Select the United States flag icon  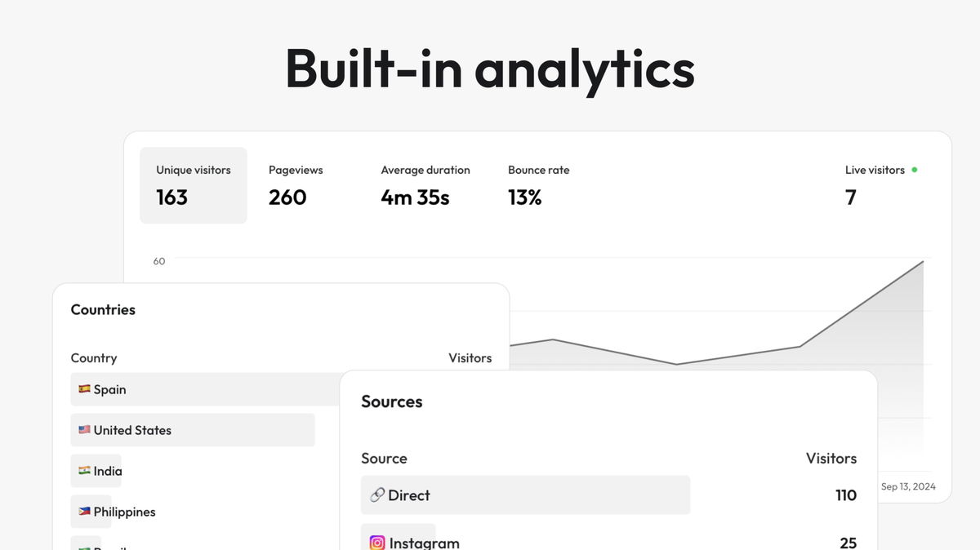pyautogui.click(x=85, y=430)
